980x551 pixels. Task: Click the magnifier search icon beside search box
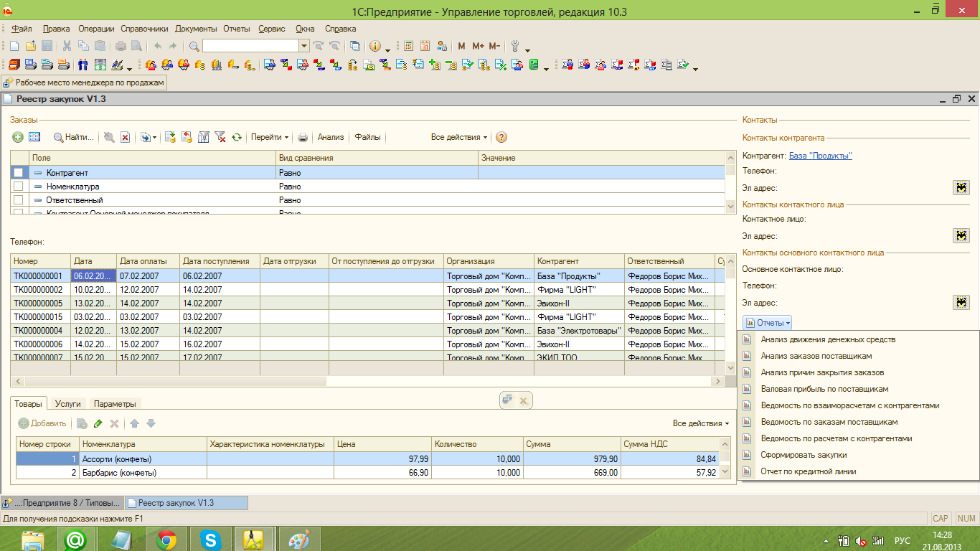pyautogui.click(x=194, y=46)
